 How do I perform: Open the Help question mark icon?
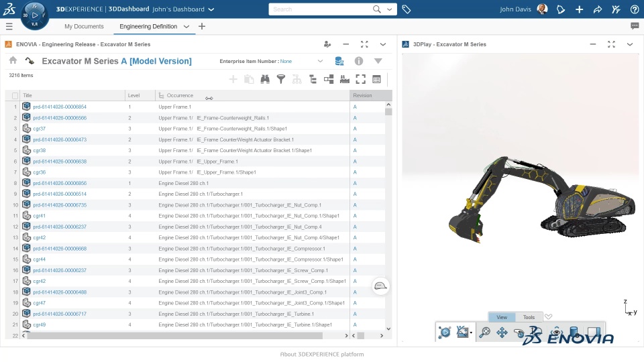[635, 9]
